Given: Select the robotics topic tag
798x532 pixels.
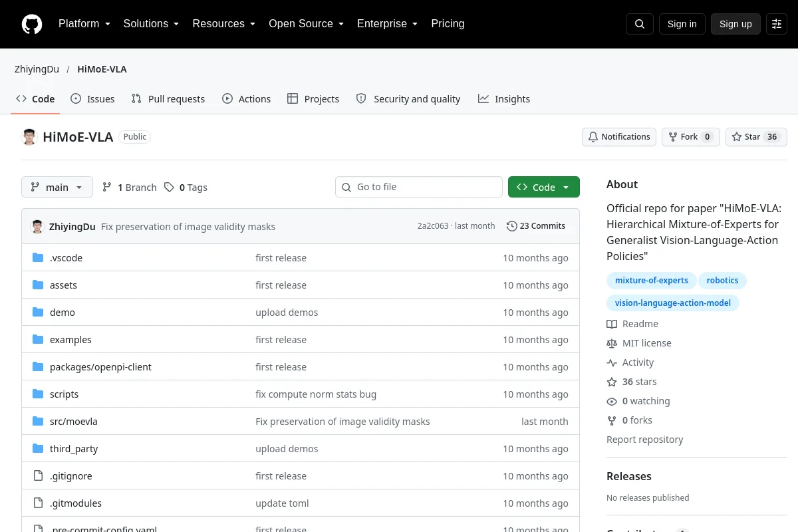Looking at the screenshot, I should 722,281.
